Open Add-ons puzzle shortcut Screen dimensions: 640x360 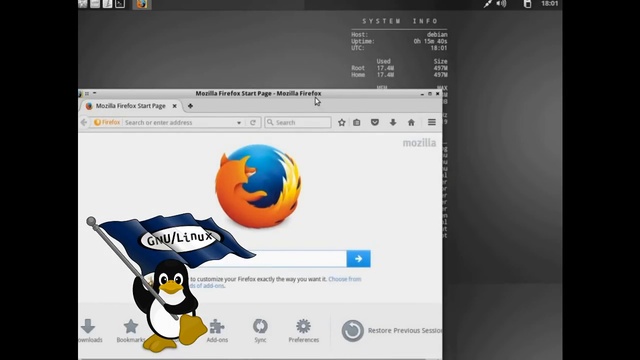[217, 331]
